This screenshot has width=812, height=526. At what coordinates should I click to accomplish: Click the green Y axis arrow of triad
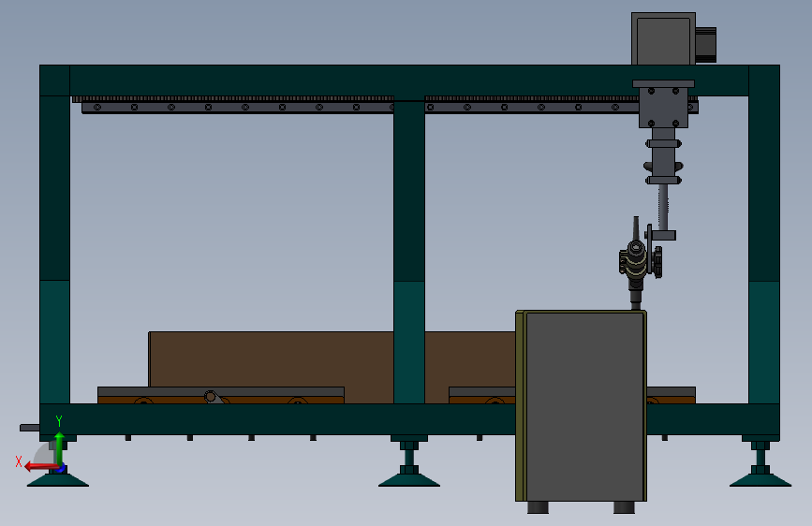[60, 448]
